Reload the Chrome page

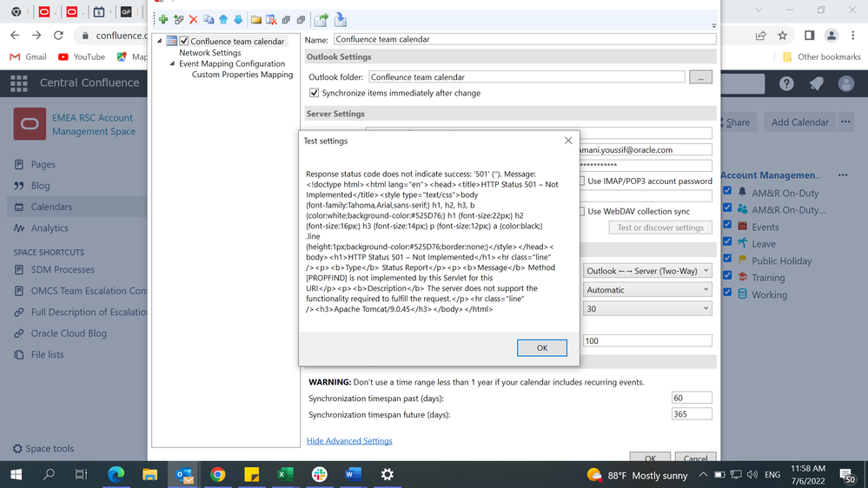[58, 36]
